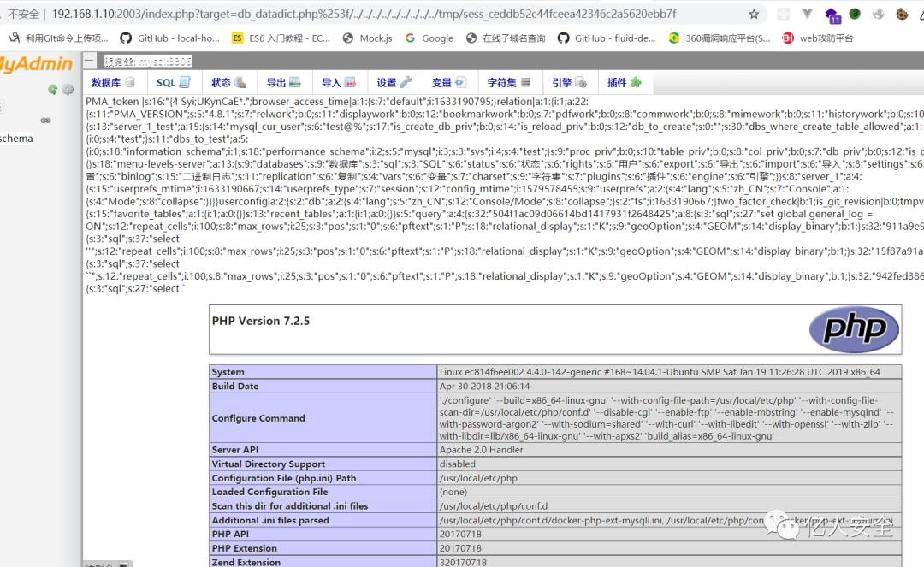Collapse navigation panel with left arrow button

point(89,61)
